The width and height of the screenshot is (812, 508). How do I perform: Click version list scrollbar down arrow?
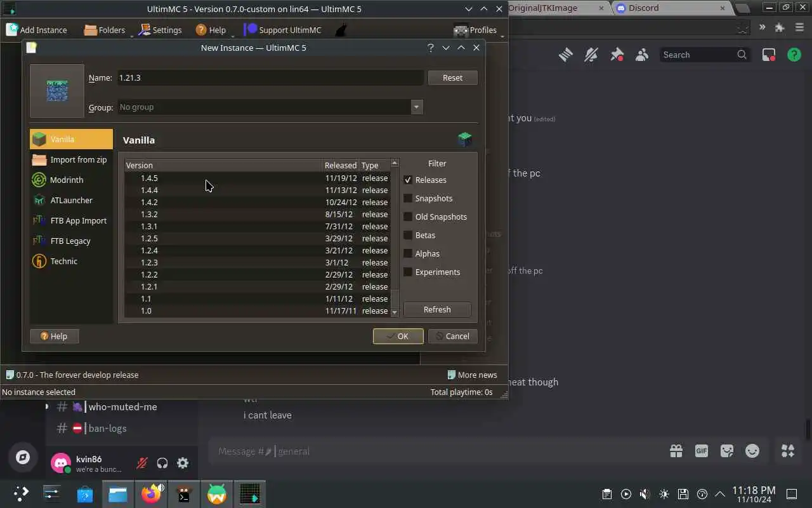(395, 312)
